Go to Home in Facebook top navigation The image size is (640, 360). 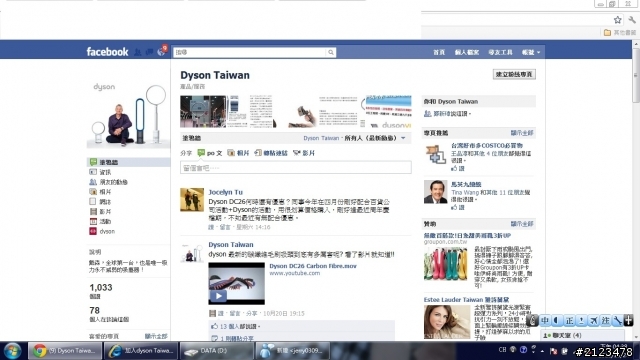439,52
